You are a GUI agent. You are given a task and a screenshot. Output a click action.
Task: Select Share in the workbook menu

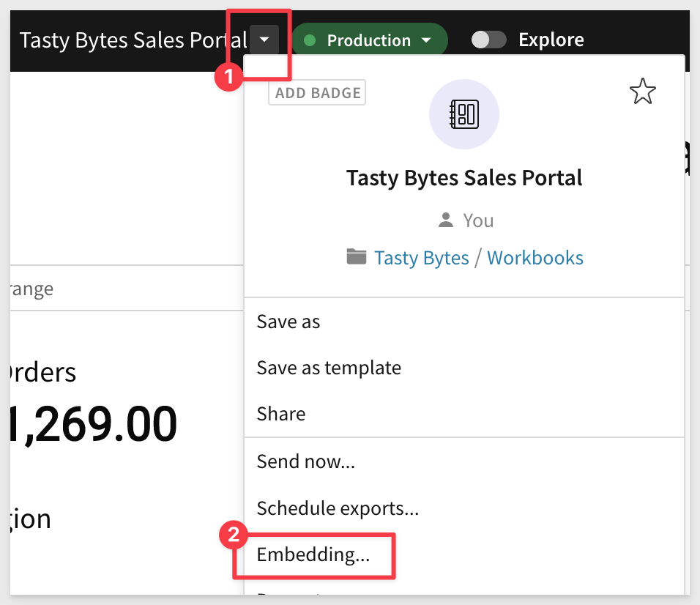(280, 414)
